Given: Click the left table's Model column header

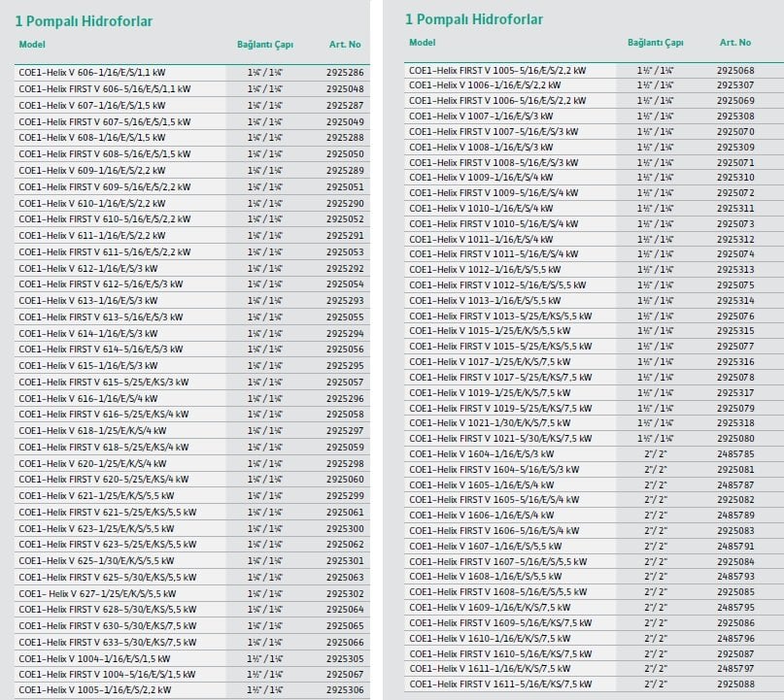Looking at the screenshot, I should [x=32, y=45].
